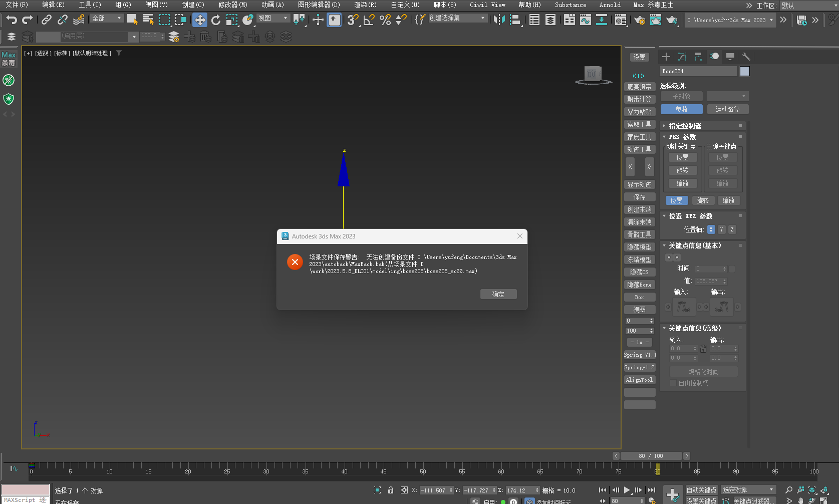Toggle the 自动关键点 auto key button

[x=701, y=490]
